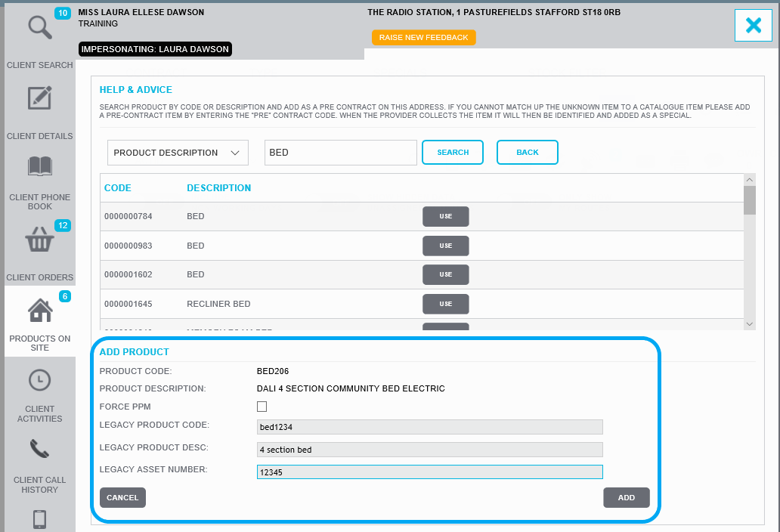The width and height of the screenshot is (780, 532).
Task: Click the 6 badge on Products On Site
Action: point(65,296)
